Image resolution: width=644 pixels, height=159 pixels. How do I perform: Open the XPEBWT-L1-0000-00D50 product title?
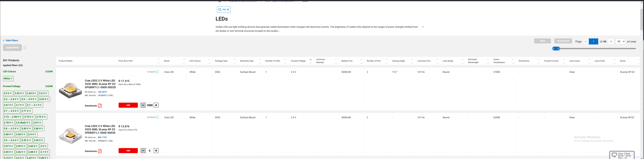pos(100,129)
